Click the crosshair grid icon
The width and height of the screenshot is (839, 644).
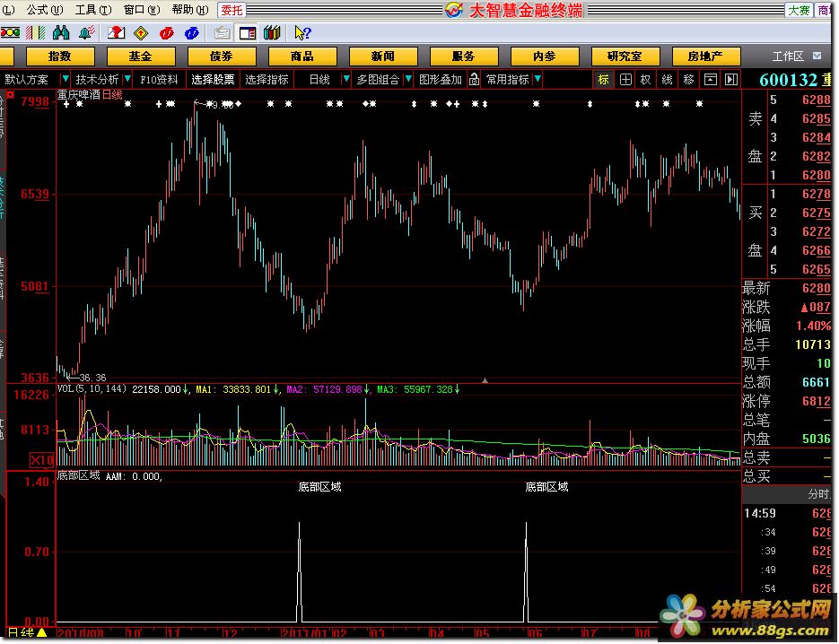tap(625, 80)
